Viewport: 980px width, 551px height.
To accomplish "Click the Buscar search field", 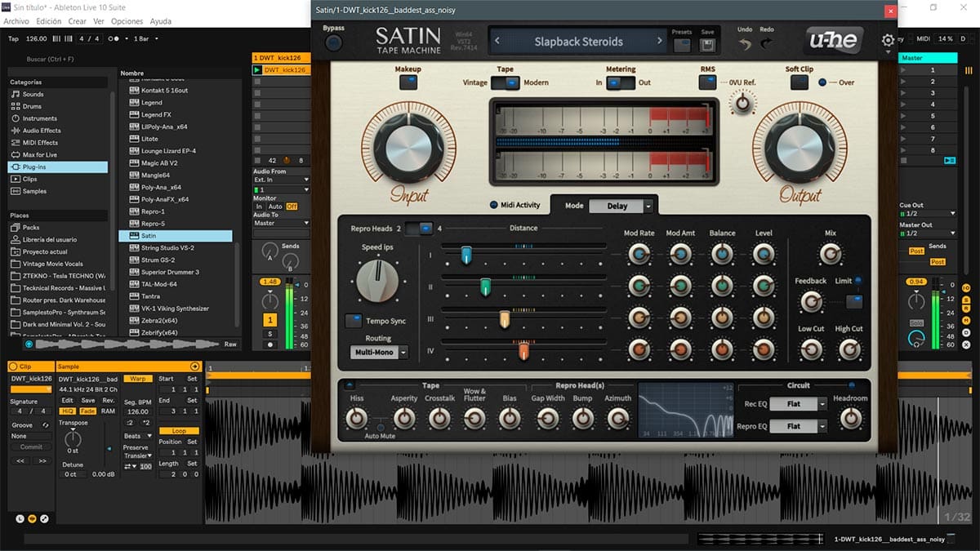I will tap(61, 59).
